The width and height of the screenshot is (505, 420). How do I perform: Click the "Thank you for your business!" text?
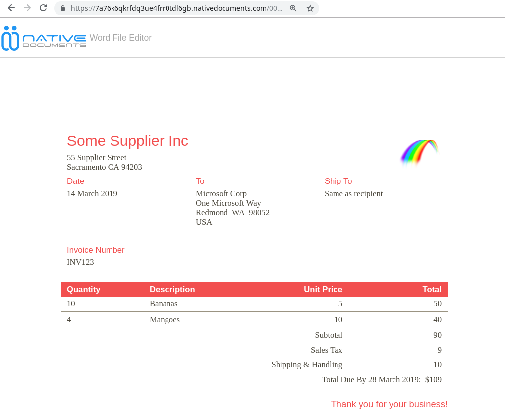pos(389,404)
